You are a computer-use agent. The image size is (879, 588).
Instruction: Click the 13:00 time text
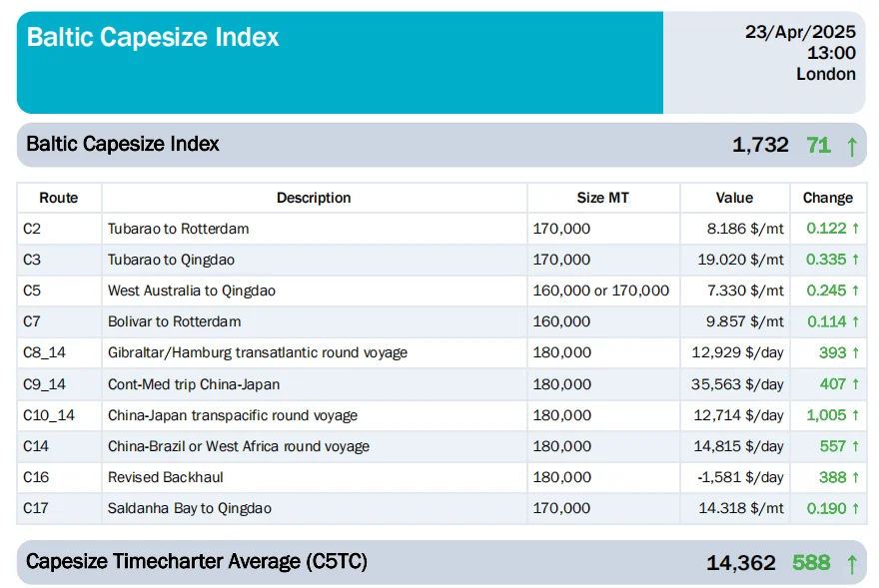coord(831,53)
